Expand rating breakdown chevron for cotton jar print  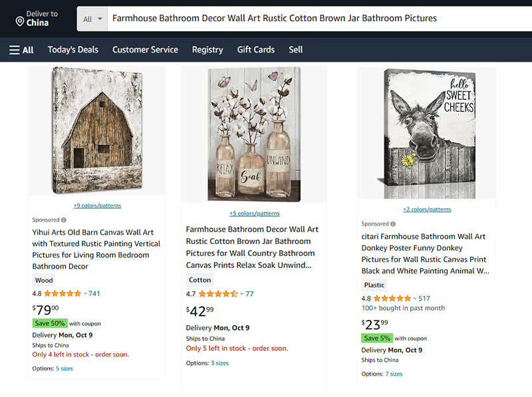coord(242,294)
